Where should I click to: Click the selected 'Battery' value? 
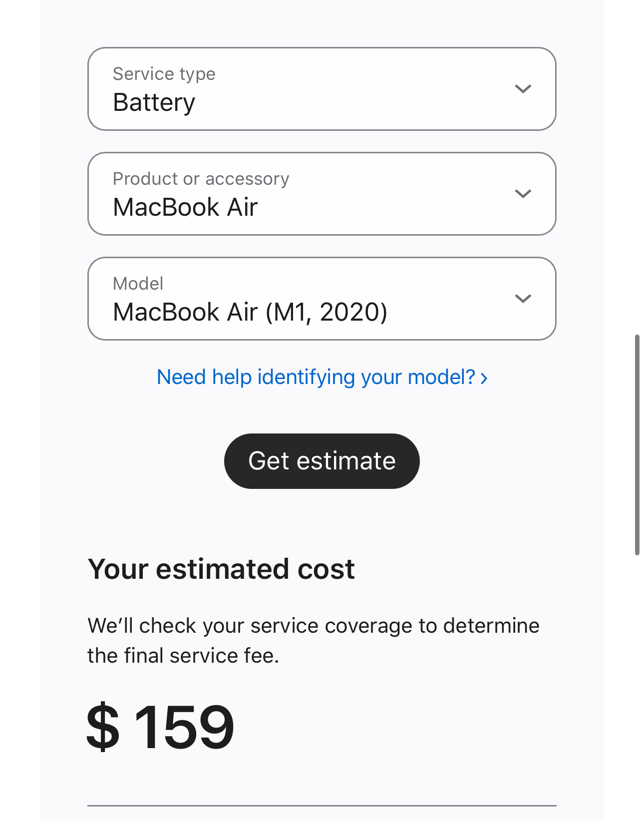[154, 102]
